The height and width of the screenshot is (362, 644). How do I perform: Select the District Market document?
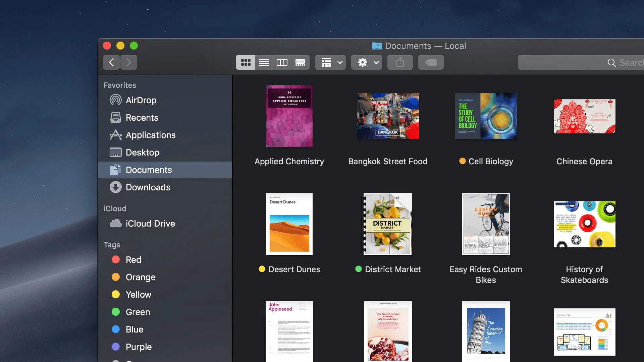388,224
